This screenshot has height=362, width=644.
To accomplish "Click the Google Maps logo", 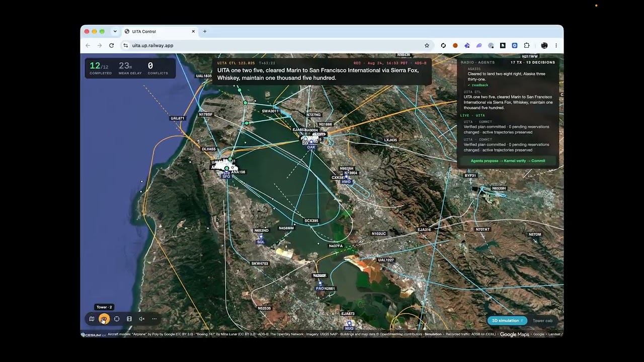I will tap(515, 334).
